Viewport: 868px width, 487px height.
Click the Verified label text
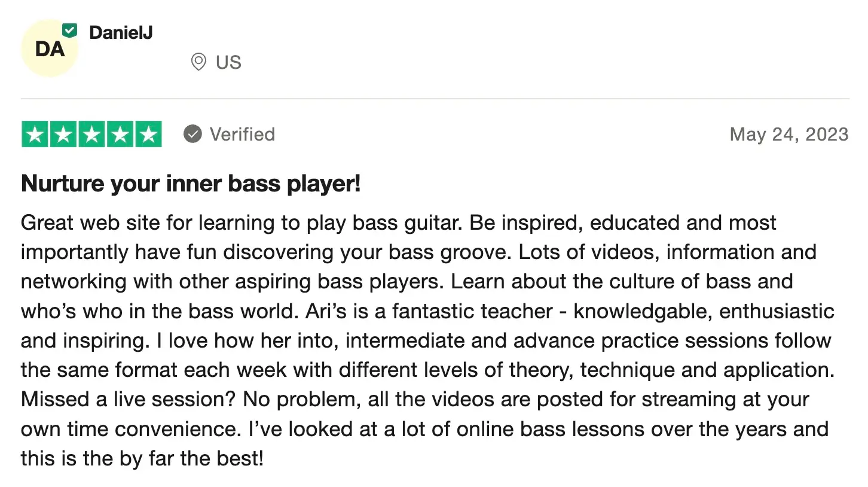click(242, 134)
